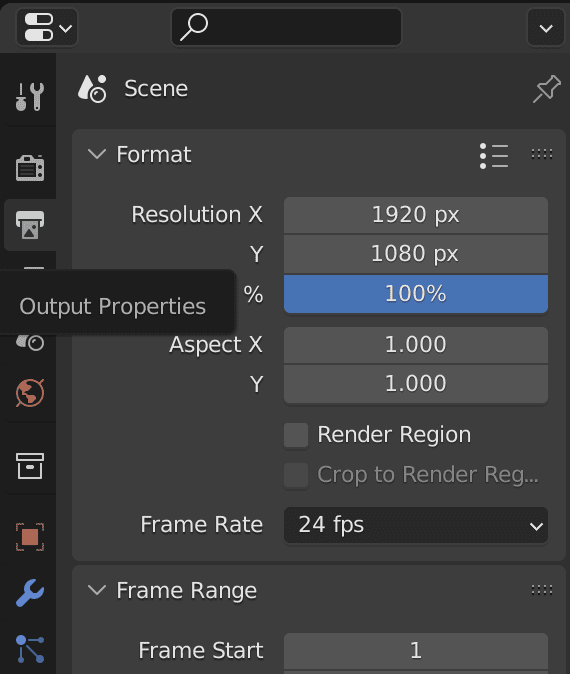Open the options dropdown in the header

click(x=545, y=28)
